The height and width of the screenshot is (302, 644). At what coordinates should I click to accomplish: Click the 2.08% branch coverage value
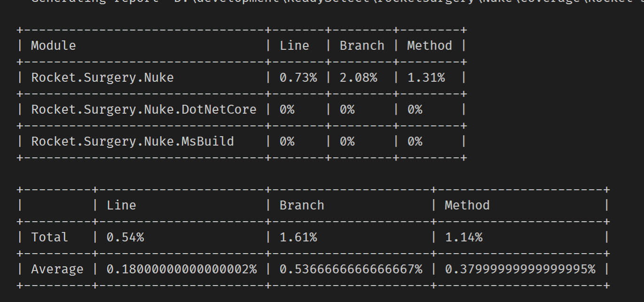(359, 77)
